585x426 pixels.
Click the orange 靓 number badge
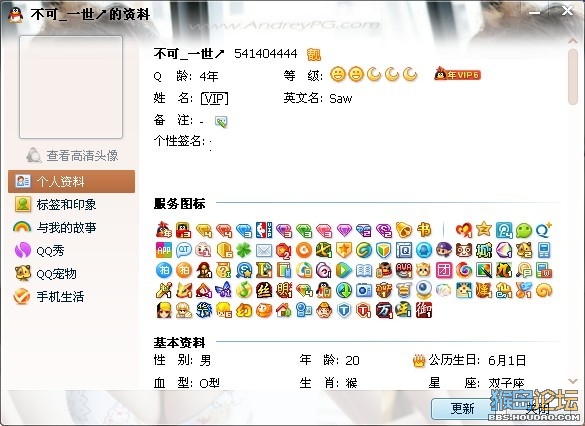tap(314, 54)
